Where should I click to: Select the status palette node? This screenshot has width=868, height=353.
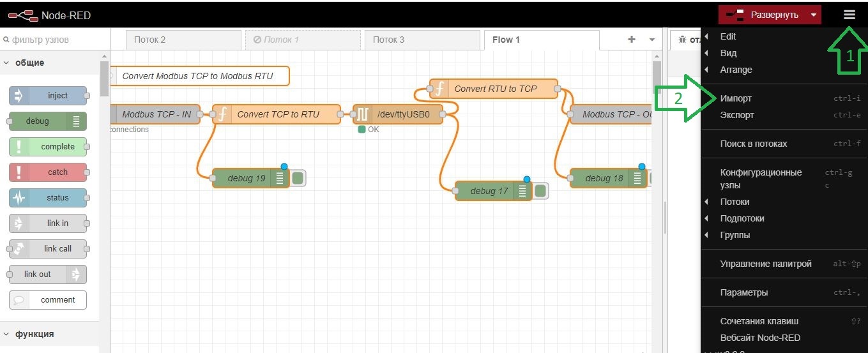pyautogui.click(x=48, y=198)
